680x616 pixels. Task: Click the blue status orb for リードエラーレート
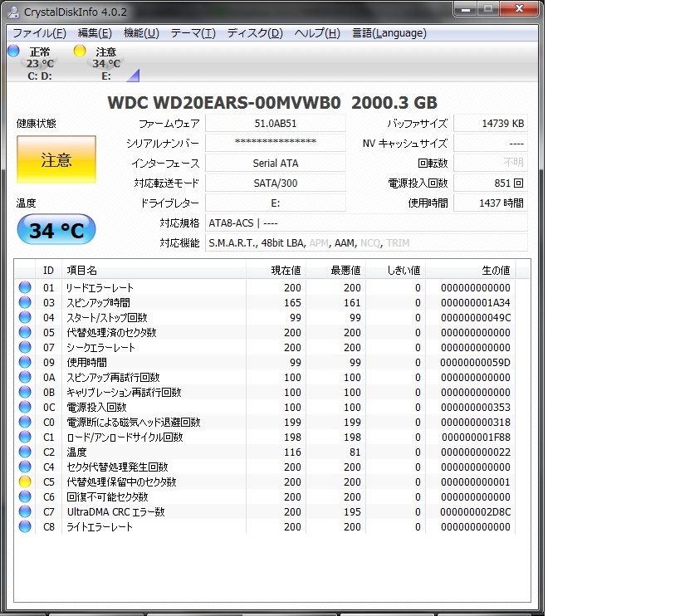pyautogui.click(x=25, y=287)
